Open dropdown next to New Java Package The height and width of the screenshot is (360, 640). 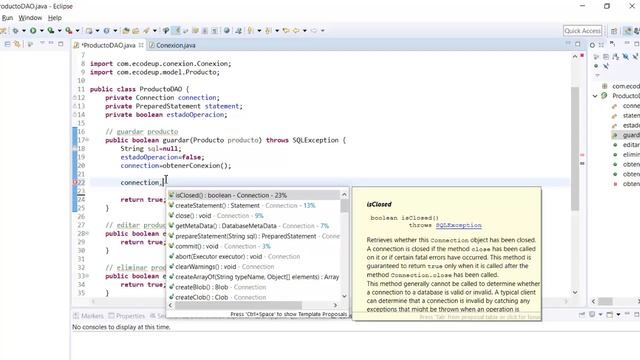[98, 31]
